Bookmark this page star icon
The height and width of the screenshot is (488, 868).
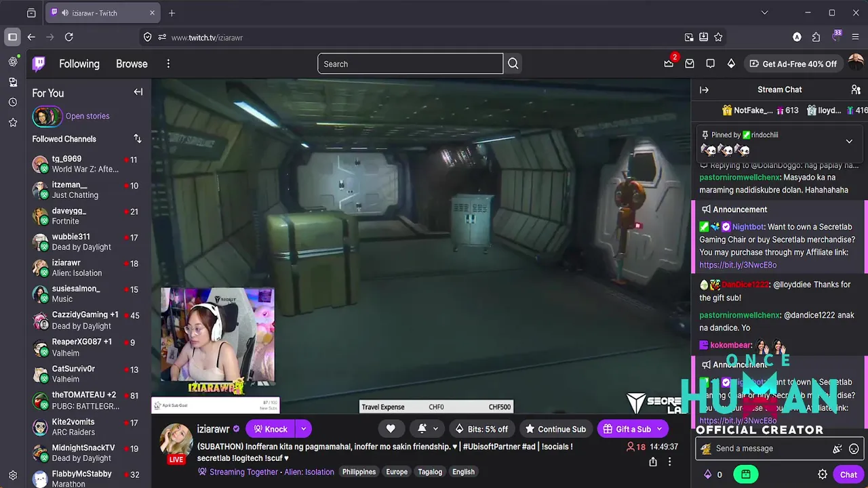[718, 37]
